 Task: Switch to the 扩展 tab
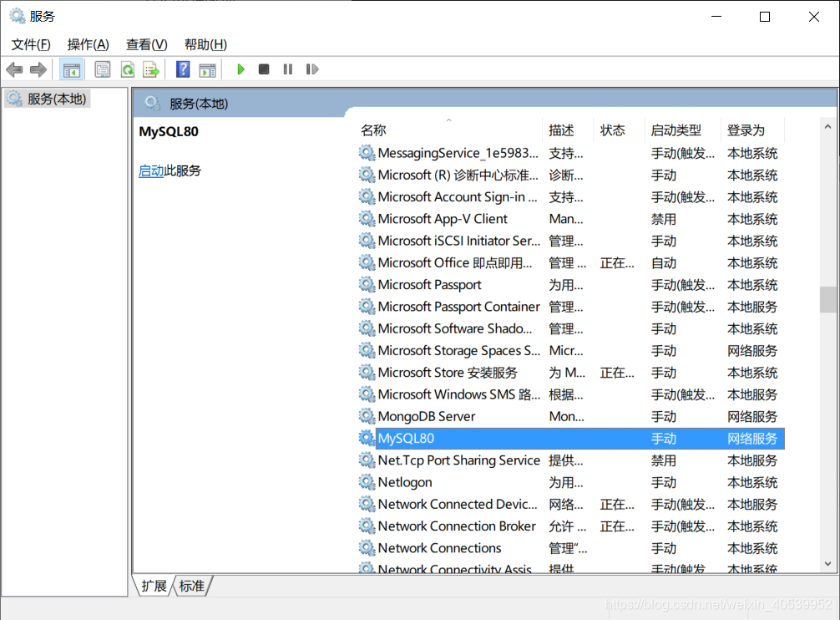coord(153,586)
